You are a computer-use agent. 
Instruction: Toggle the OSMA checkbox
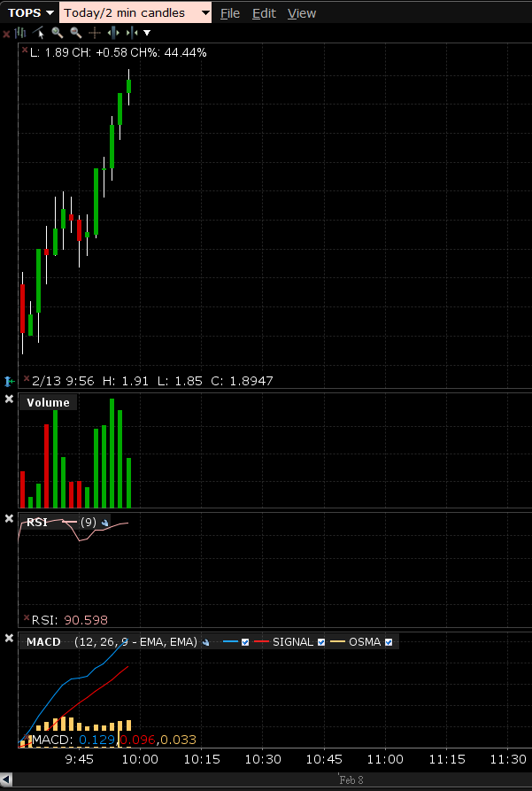pos(389,642)
